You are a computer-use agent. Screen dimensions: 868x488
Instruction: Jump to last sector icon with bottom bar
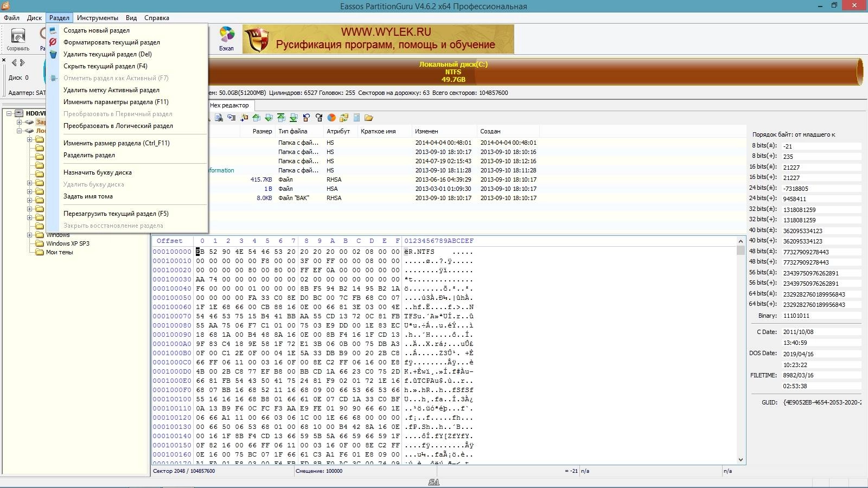[293, 118]
